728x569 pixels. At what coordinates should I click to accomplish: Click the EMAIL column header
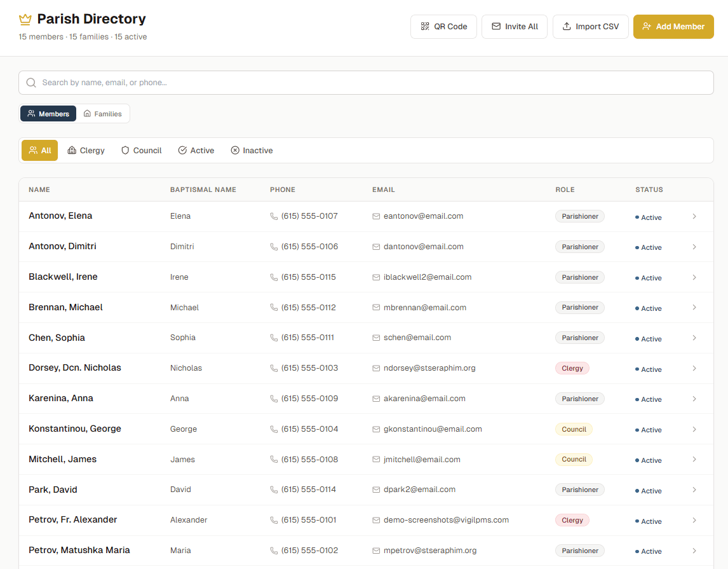point(384,189)
